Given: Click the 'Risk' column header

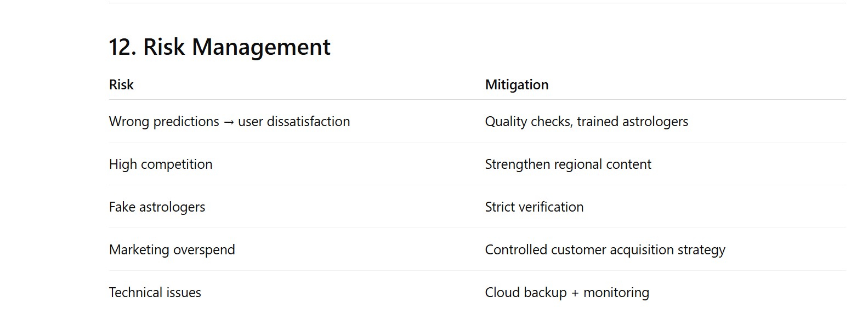Looking at the screenshot, I should 121,85.
